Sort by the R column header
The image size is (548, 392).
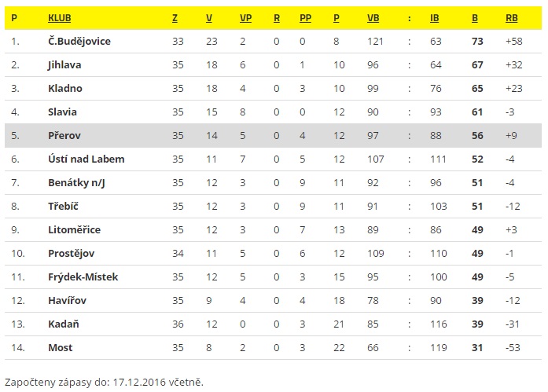click(277, 18)
